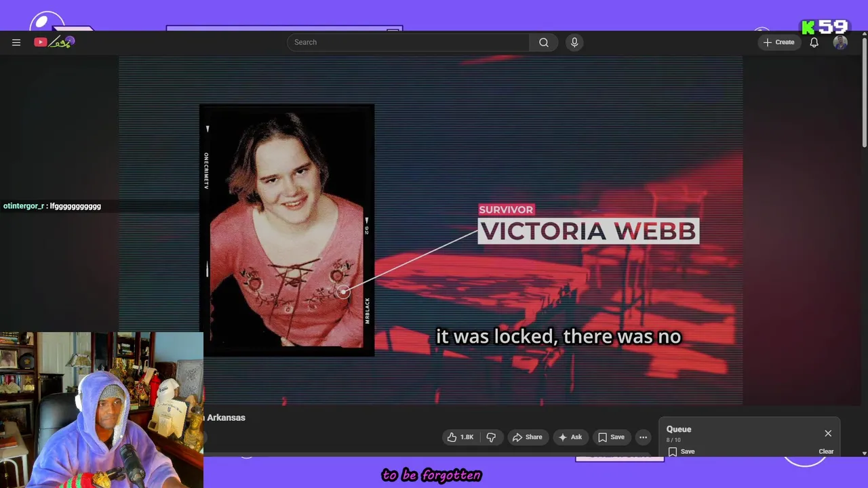This screenshot has width=868, height=488.
Task: Start voice search with microphone icon
Action: 574,42
